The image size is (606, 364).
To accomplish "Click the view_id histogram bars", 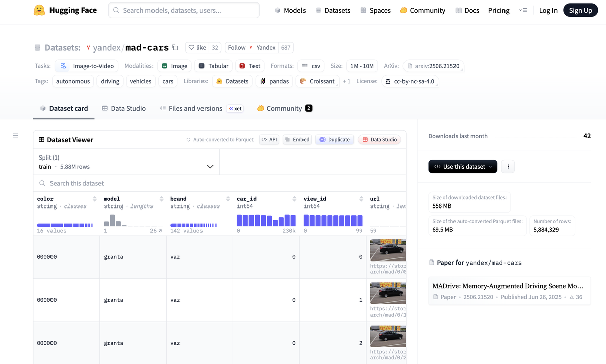I will pos(333,220).
